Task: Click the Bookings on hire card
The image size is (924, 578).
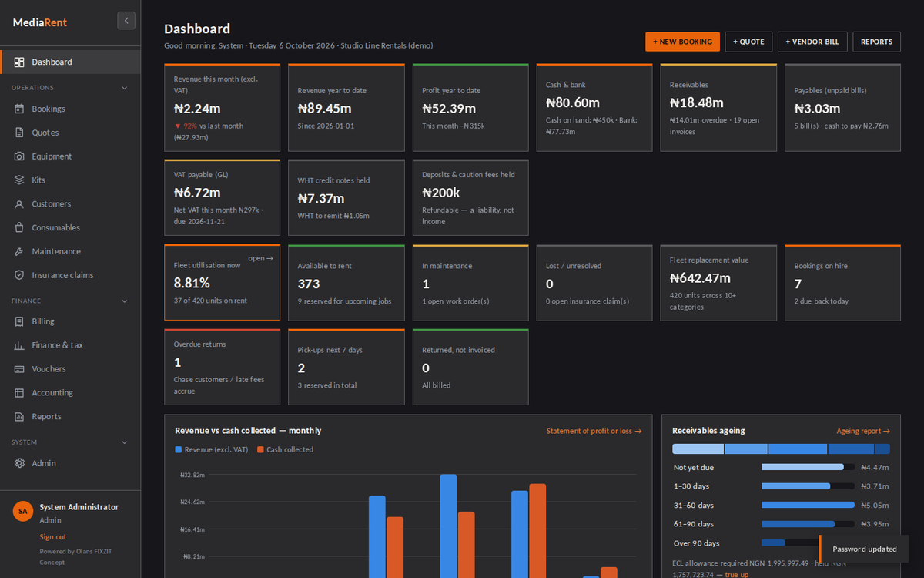Action: click(x=842, y=283)
